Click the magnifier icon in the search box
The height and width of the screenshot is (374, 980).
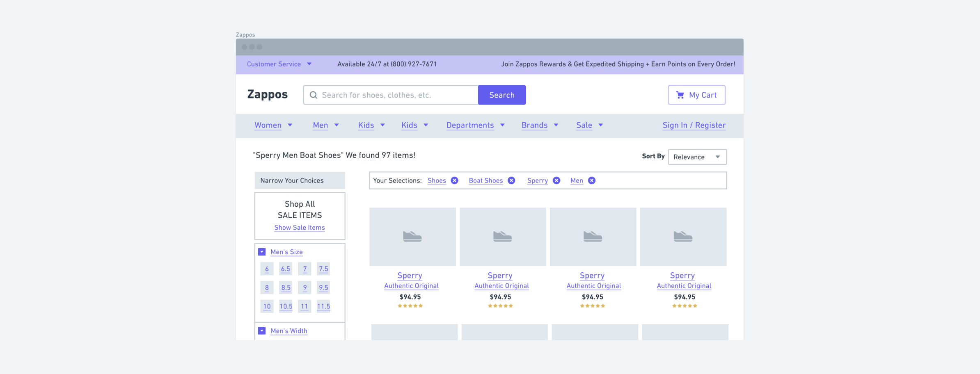(313, 95)
